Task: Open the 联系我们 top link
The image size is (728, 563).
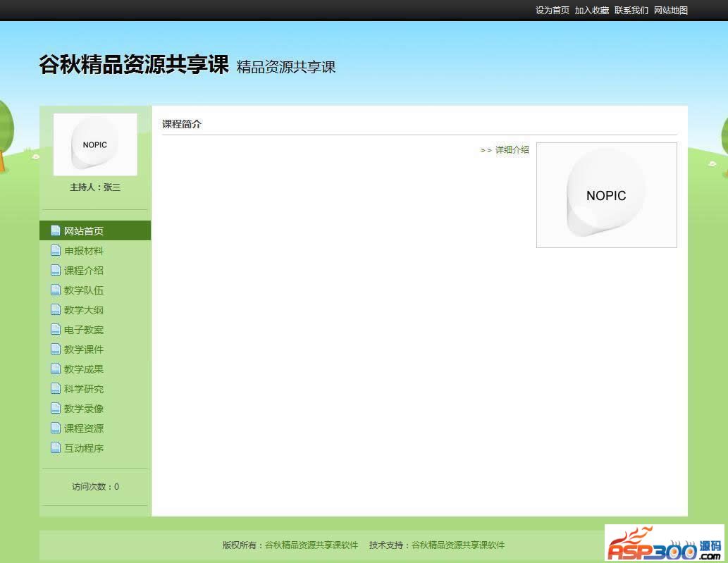Action: point(631,11)
